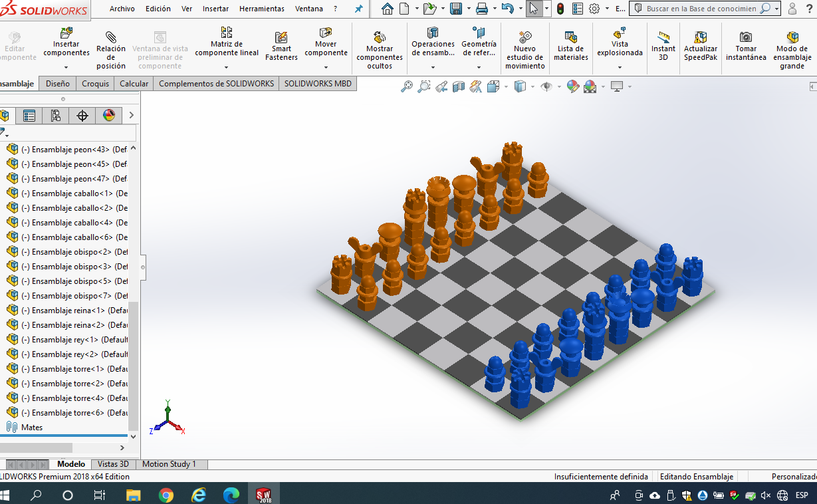
Task: Pin the menu bar with the pushpin
Action: tap(359, 9)
